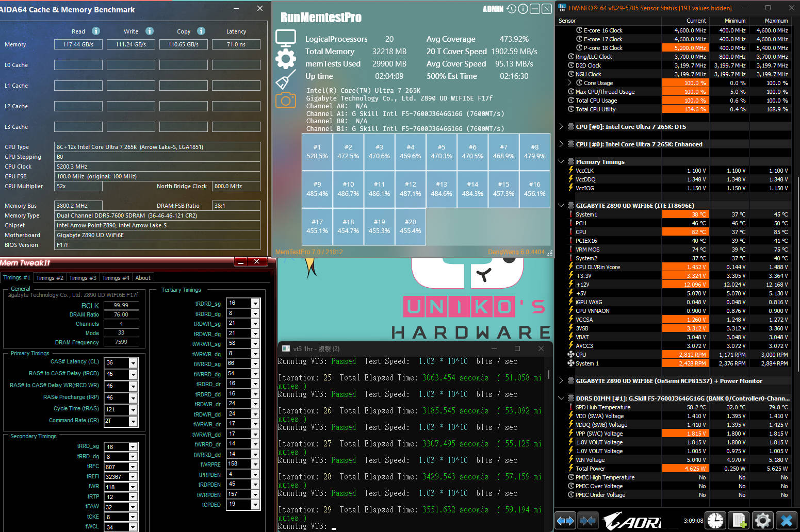Click HWiNFO expand columns arrows icon
The image size is (800, 532).
click(x=565, y=521)
